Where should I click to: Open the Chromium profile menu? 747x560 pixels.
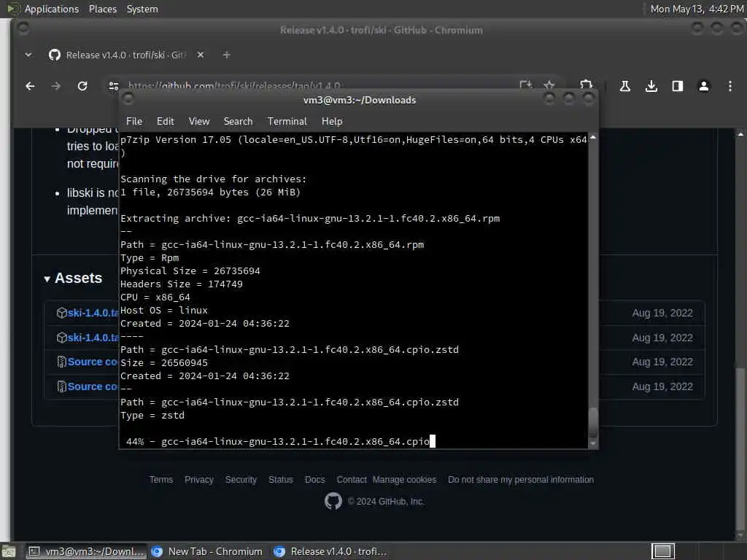[704, 86]
